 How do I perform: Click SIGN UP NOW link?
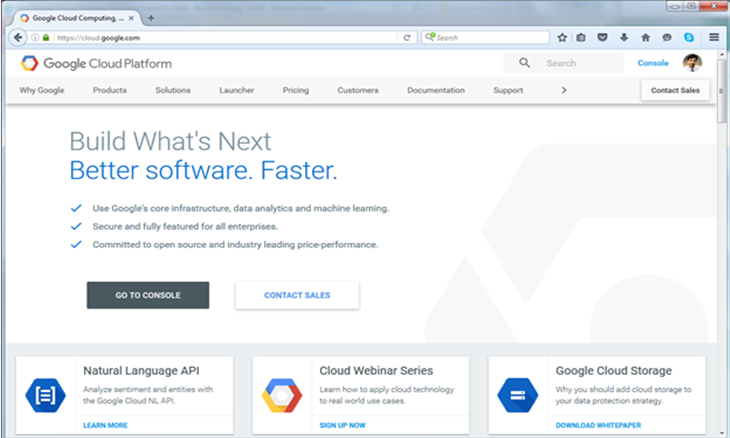click(343, 425)
